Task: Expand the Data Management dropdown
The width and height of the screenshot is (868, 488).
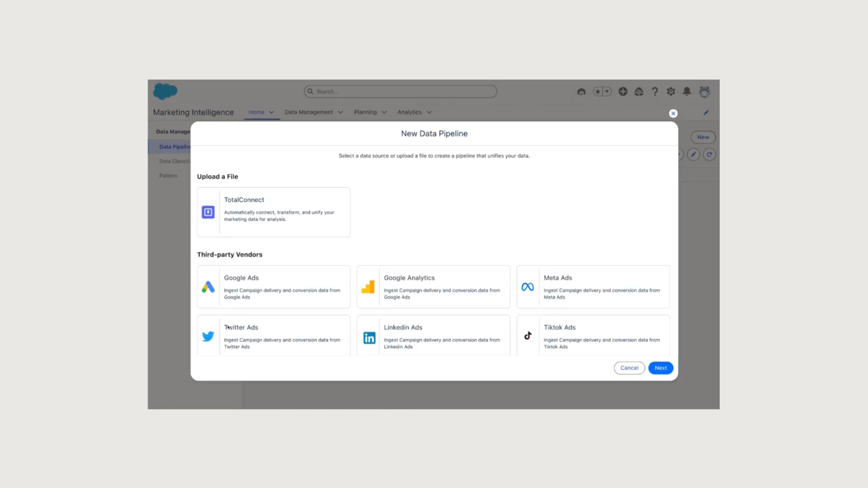Action: [341, 112]
